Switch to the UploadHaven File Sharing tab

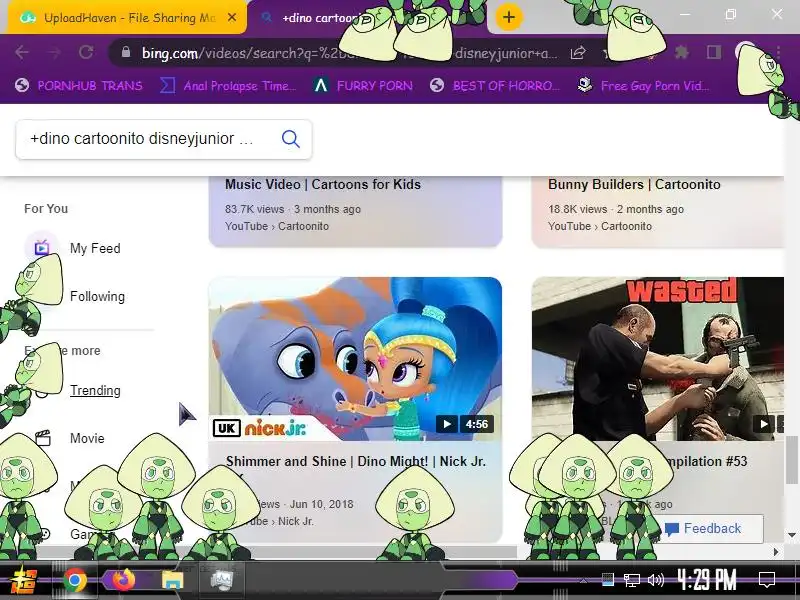click(128, 18)
